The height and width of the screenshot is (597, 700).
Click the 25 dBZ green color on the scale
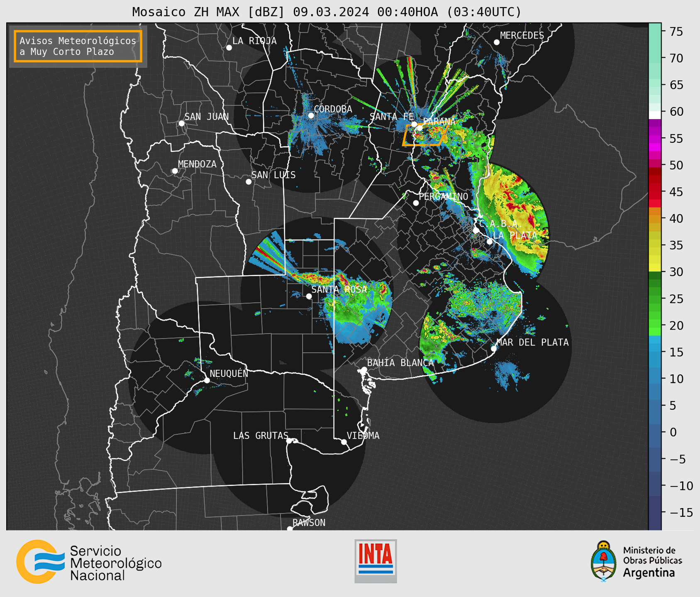[x=655, y=299]
